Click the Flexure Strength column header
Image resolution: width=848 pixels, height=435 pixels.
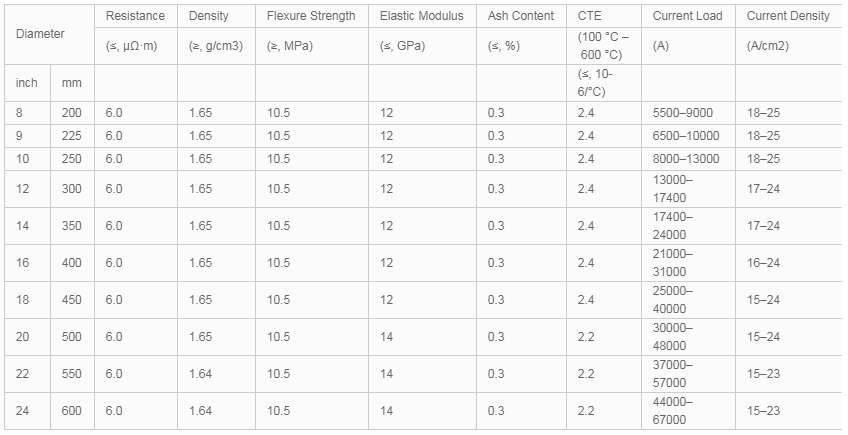point(311,16)
